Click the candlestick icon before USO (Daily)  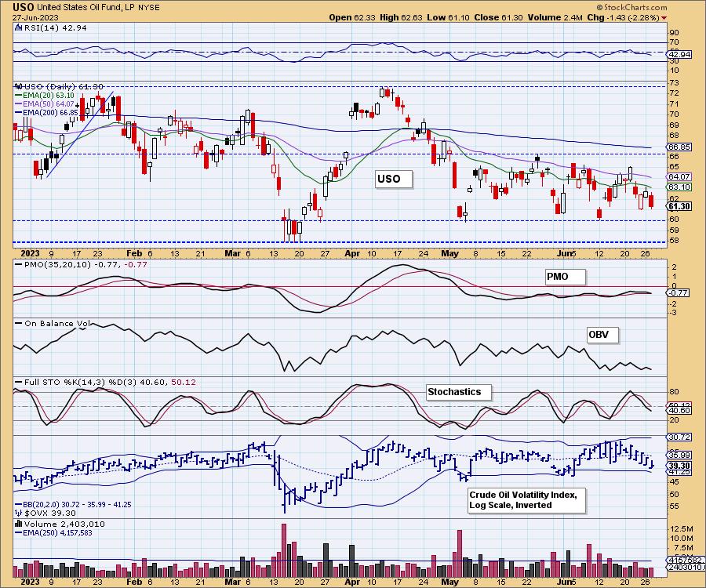[19, 86]
